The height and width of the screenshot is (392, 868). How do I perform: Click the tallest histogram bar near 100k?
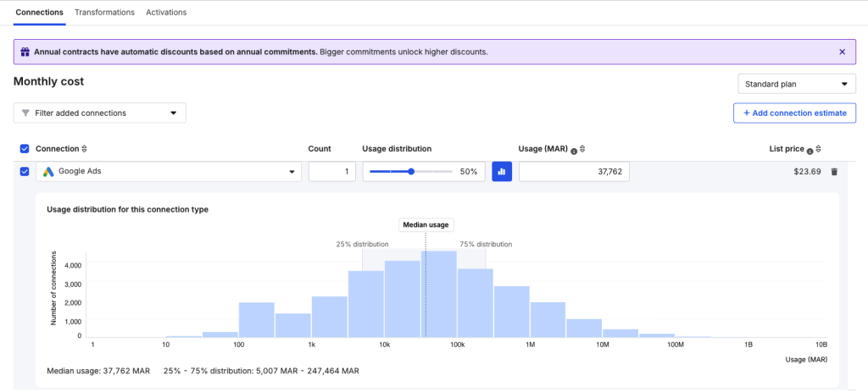point(439,294)
